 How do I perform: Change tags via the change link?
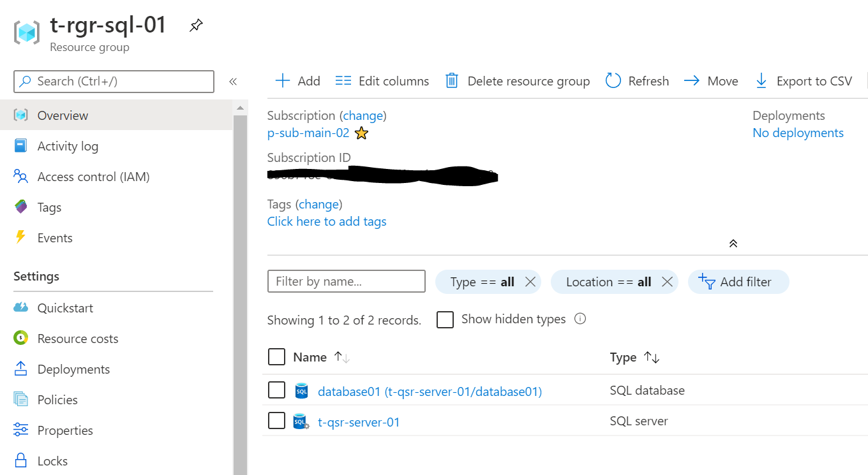319,204
